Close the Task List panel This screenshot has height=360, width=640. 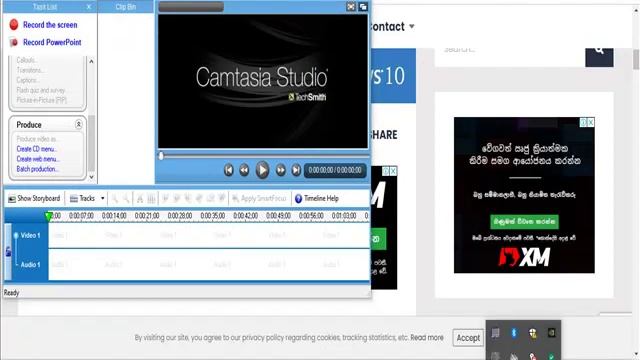[89, 7]
